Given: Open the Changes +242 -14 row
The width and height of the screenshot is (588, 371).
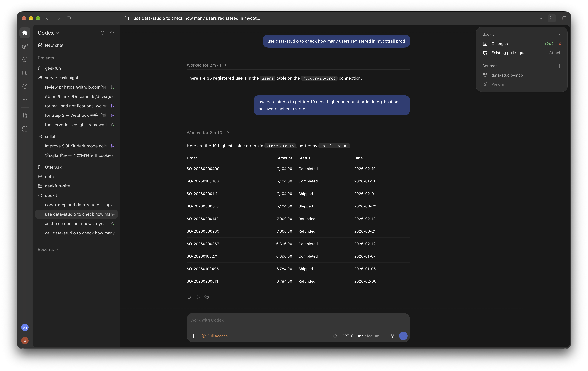Looking at the screenshot, I should pos(522,44).
